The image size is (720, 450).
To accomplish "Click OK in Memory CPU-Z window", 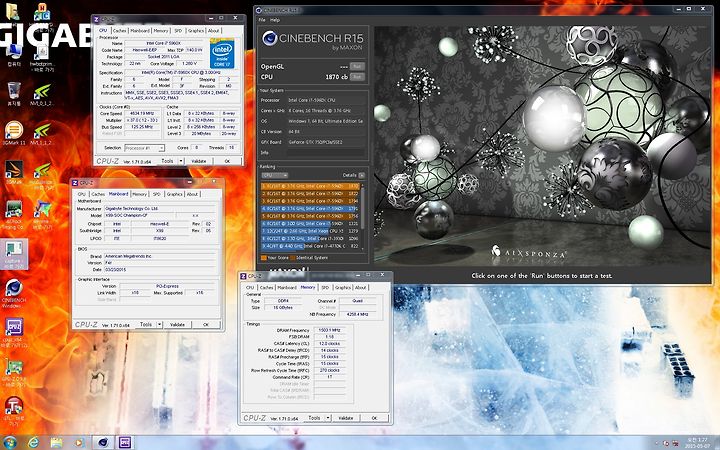I will (374, 418).
